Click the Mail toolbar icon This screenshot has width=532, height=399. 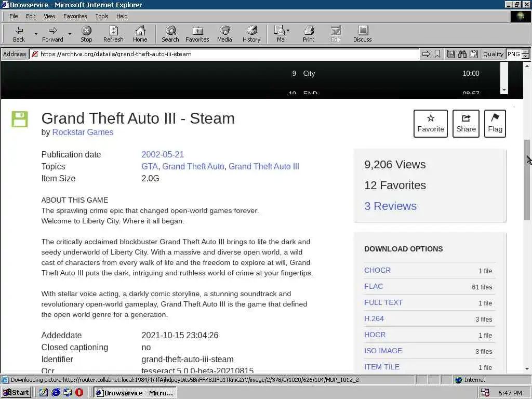point(280,34)
